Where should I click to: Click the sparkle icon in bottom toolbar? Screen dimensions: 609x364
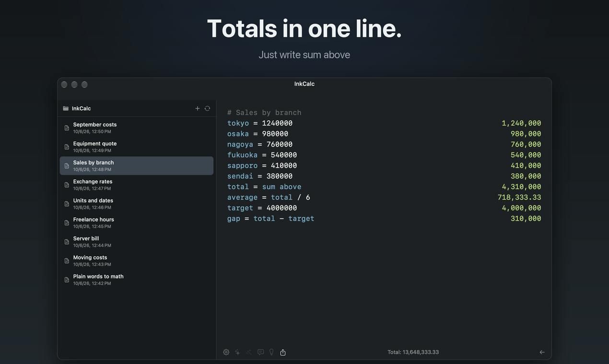[x=237, y=352]
